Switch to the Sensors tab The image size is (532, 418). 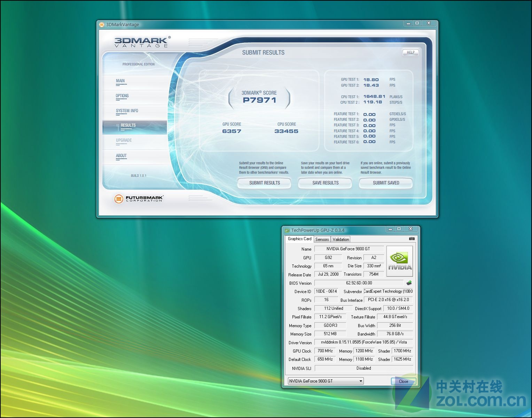[322, 239]
